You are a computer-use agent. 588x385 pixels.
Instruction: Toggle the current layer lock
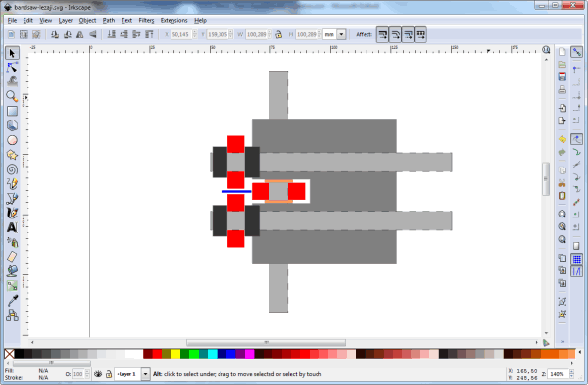(109, 374)
